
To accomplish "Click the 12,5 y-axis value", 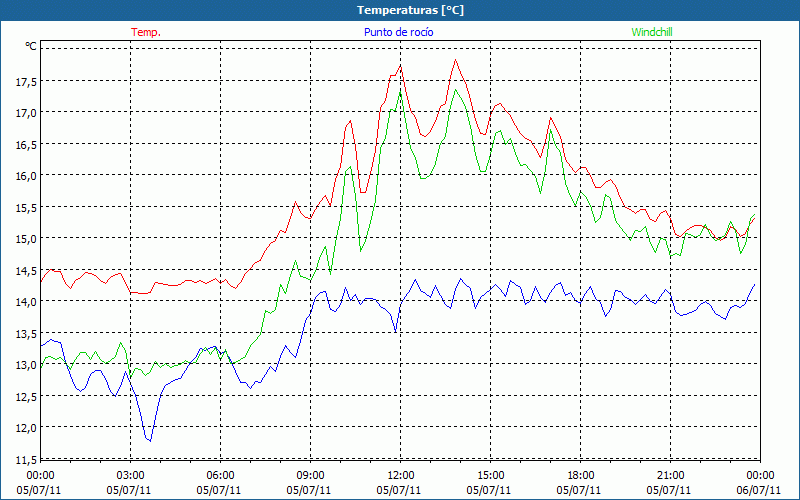I will (x=26, y=396).
